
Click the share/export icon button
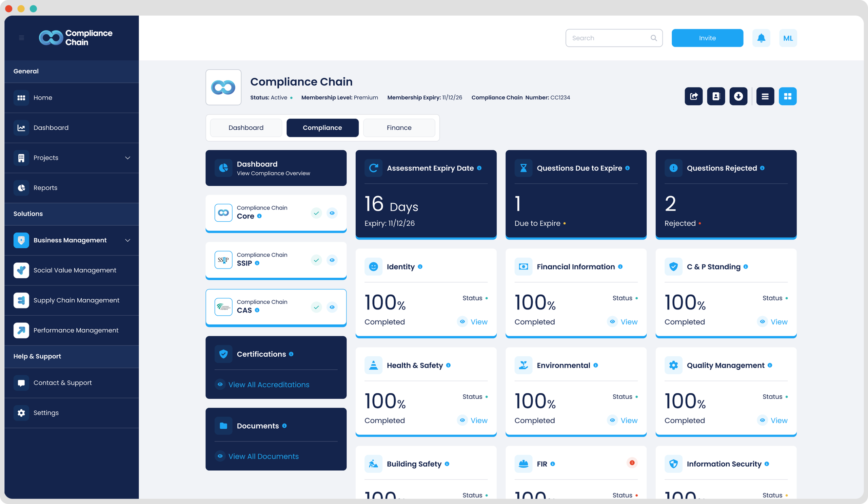tap(693, 96)
